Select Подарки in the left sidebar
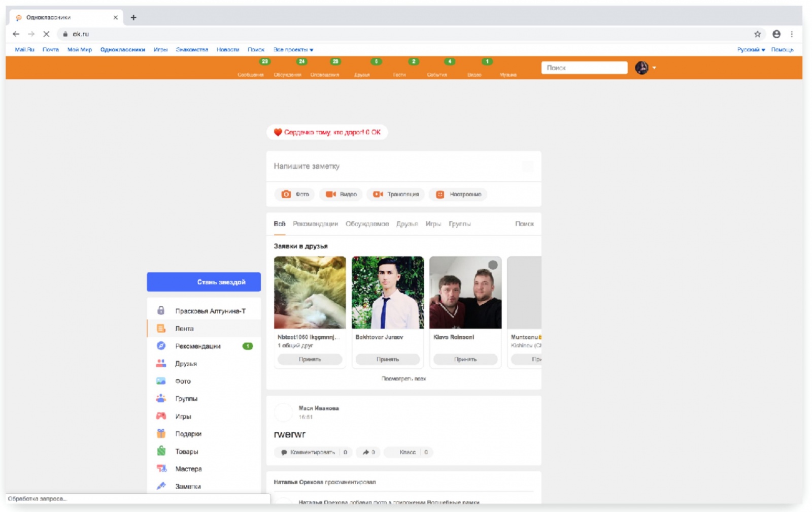This screenshot has width=812, height=512. 187,434
